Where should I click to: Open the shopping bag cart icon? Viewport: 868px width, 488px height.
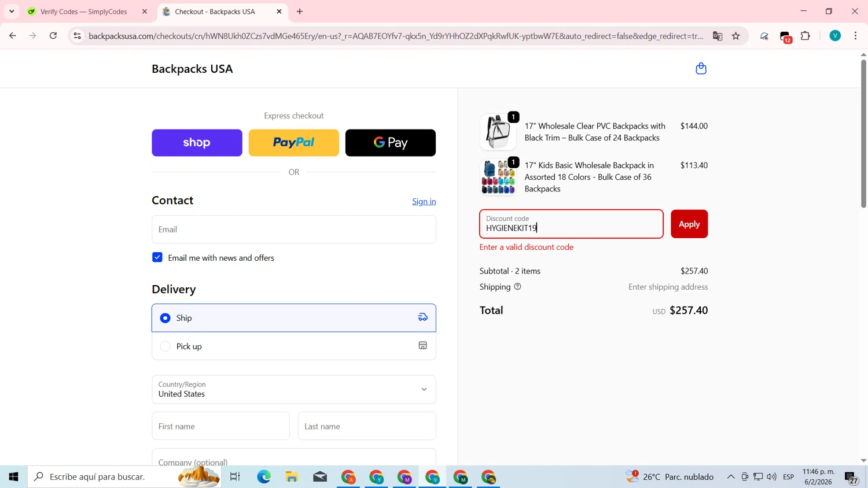click(701, 69)
